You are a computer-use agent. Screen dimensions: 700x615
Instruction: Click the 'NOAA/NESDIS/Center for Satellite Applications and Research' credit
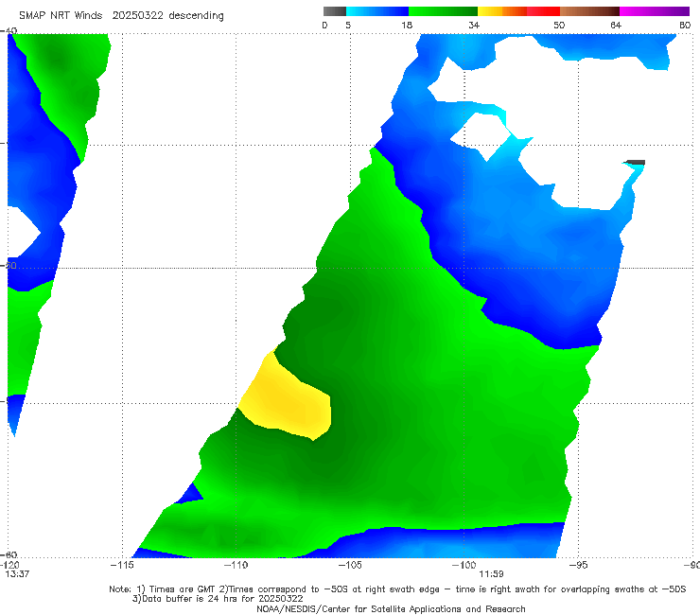pyautogui.click(x=391, y=609)
